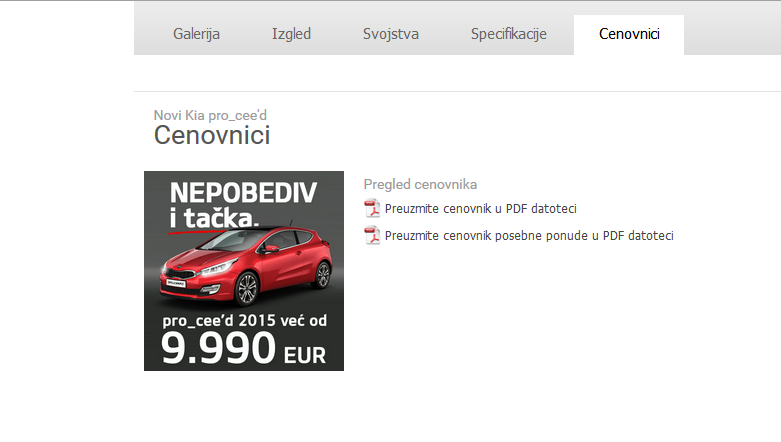
Task: Click PDF icon beside posebne ponude link
Action: click(372, 235)
